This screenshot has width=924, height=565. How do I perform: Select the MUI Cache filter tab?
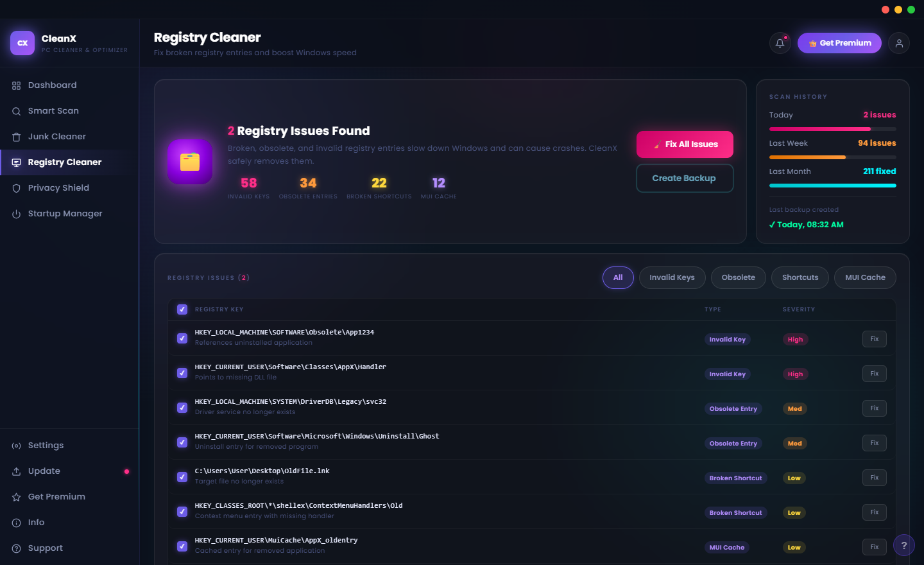[865, 277]
